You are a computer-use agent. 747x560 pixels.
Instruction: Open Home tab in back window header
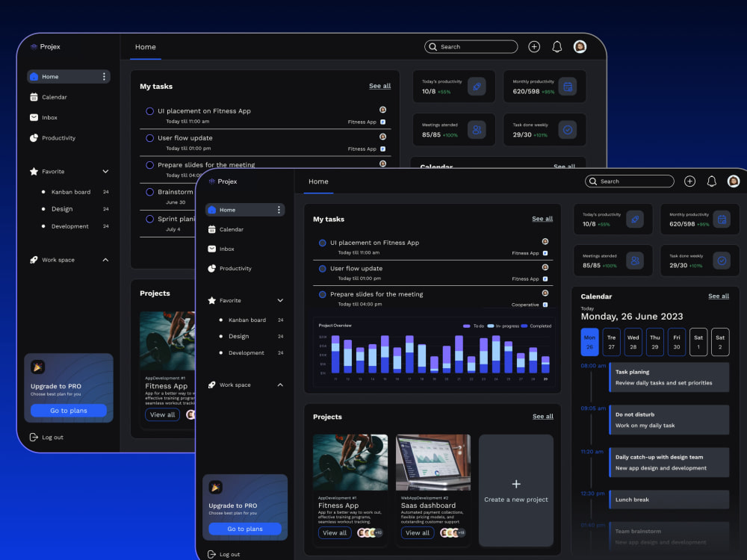pos(146,47)
